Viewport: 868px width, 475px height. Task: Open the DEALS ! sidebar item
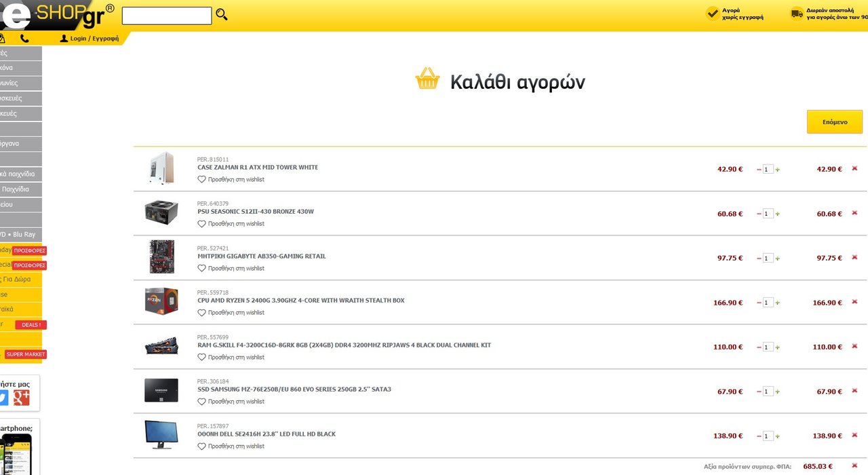31,325
